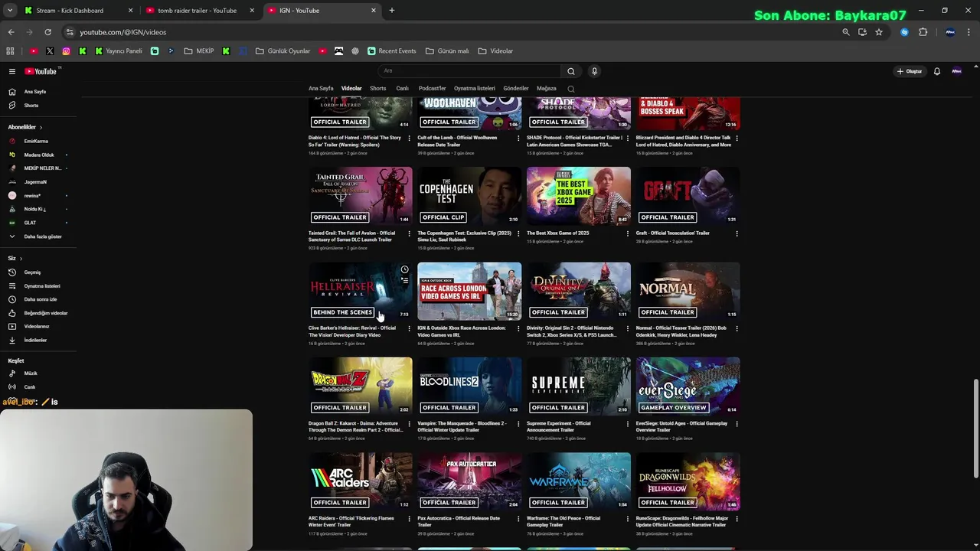
Task: Click the YouTube search input field
Action: point(469,71)
